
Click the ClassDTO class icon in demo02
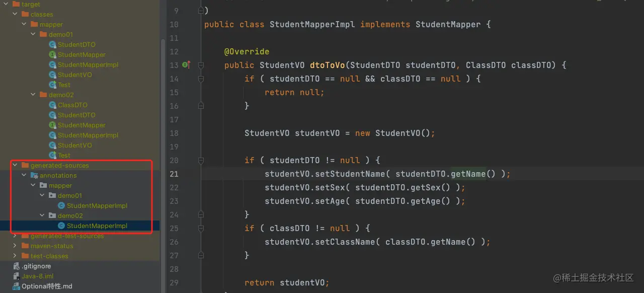point(52,105)
